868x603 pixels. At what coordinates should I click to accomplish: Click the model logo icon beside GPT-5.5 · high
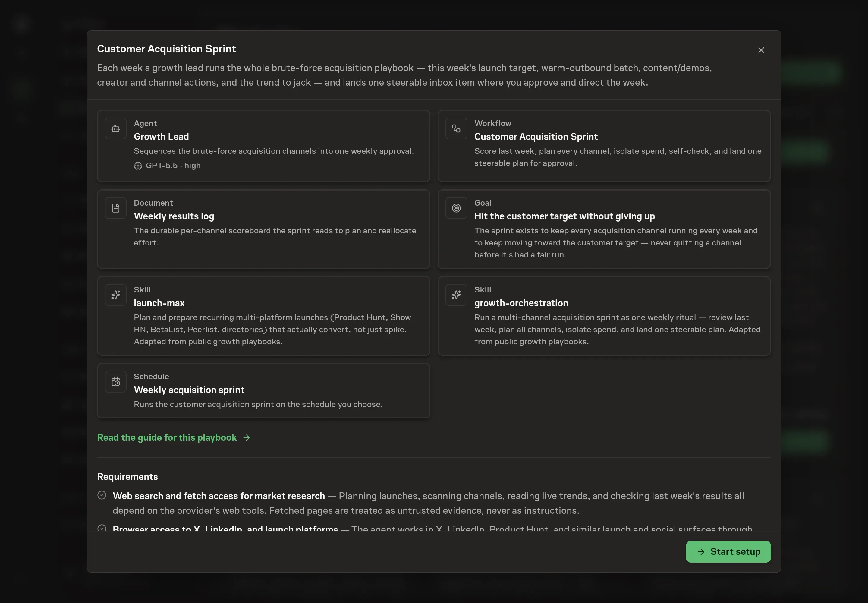(x=138, y=166)
